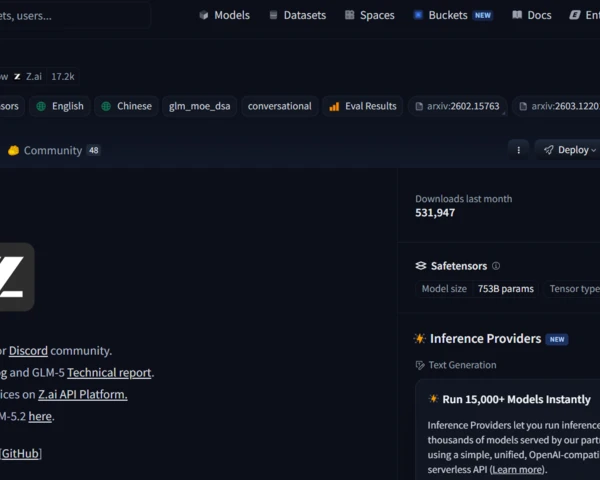Viewport: 600px width, 480px height.
Task: Click the Community count badge 48
Action: point(94,150)
